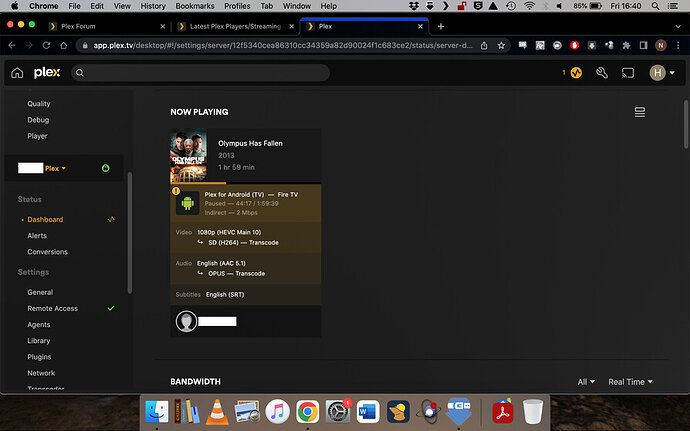Screen dimensions: 690x431
Task: Open Finder from the Dock
Action: 157,412
